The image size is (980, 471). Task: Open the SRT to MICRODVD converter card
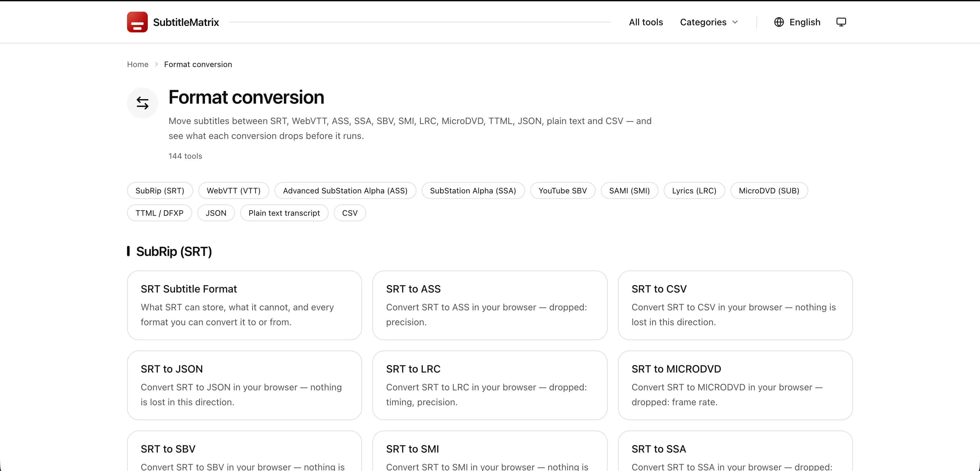(x=735, y=385)
